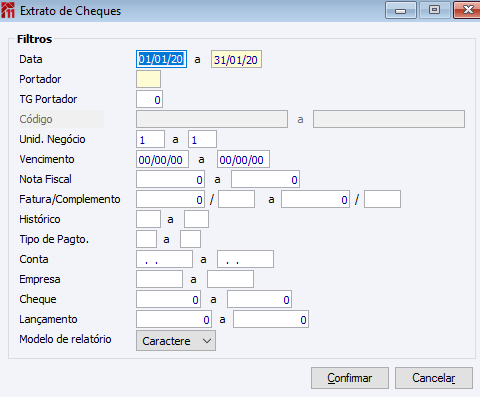The width and height of the screenshot is (480, 397).
Task: Click the application icon in the title bar
Action: (8, 10)
